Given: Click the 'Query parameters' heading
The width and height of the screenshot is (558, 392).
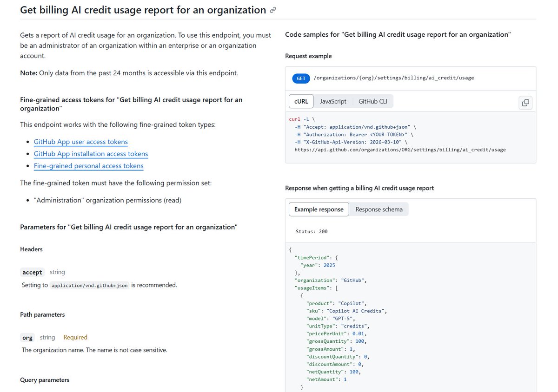Looking at the screenshot, I should [45, 380].
